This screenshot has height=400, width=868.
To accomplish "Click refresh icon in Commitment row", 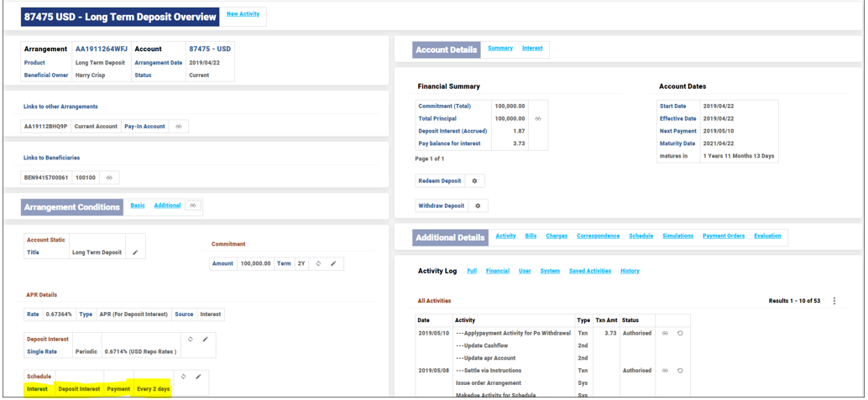I will coord(318,263).
